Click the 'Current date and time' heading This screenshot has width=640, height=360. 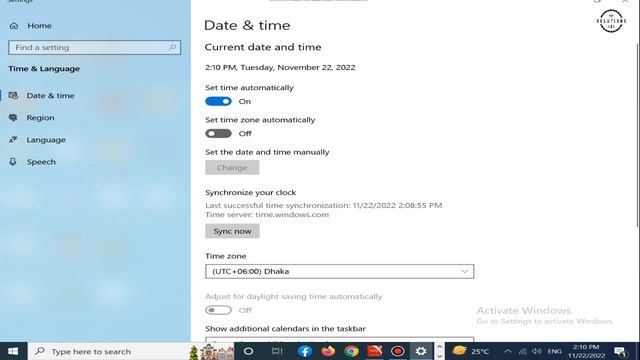tap(263, 47)
